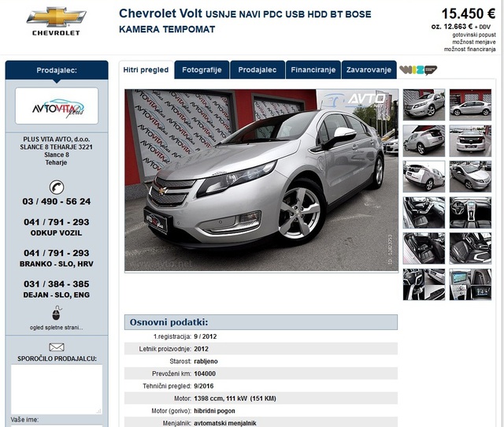Click the computer mouse website icon
Screen dimensions: 504x427
pos(57,314)
